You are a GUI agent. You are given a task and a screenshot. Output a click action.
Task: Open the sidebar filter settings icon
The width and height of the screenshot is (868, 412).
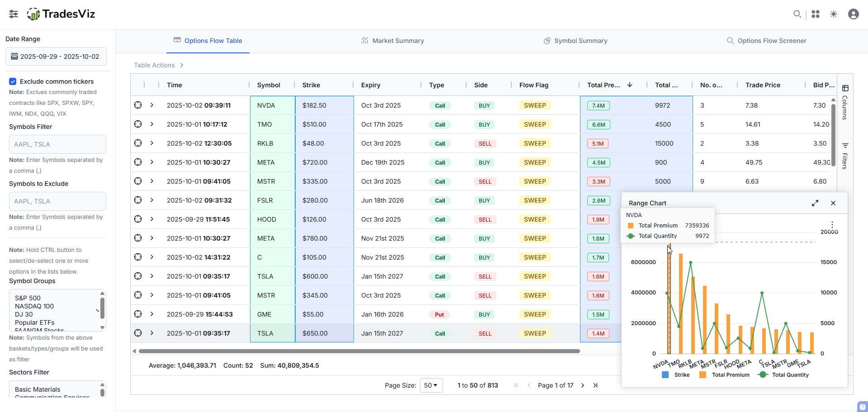[x=14, y=14]
